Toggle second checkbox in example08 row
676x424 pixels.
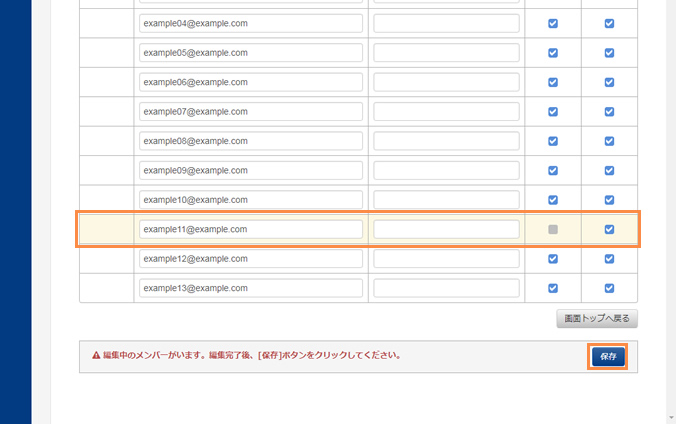609,141
